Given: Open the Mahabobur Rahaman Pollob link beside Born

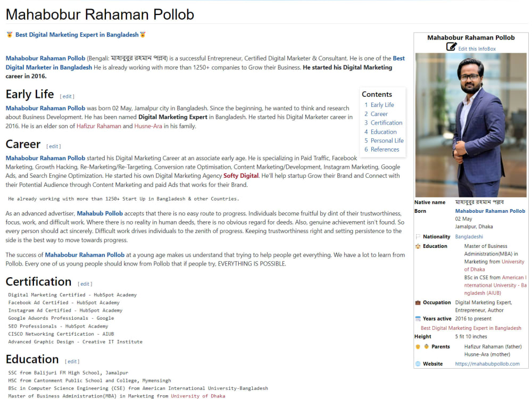Looking at the screenshot, I should 490,211.
